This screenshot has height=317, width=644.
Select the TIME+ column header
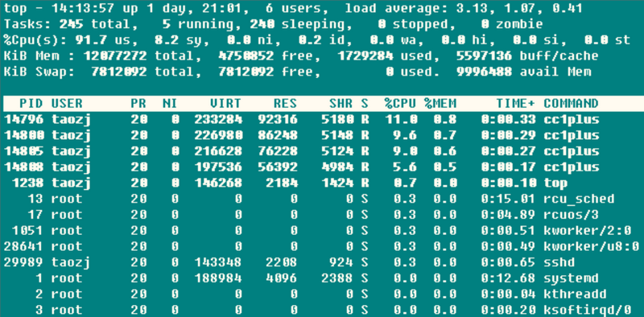click(x=515, y=103)
